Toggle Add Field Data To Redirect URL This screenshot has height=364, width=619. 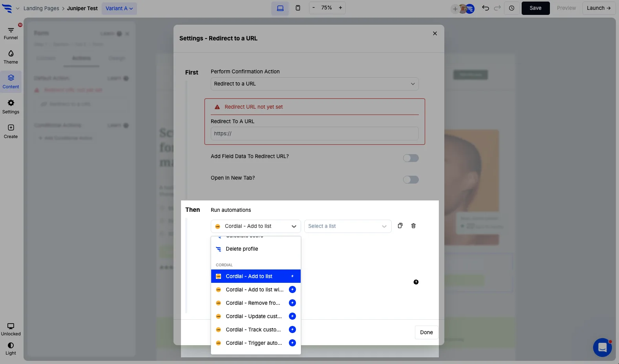click(411, 158)
